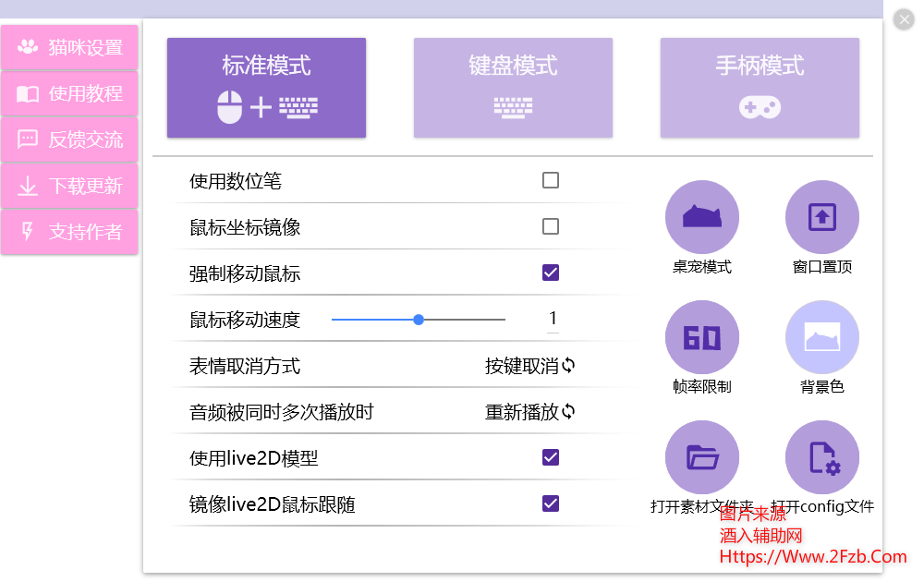Enable the 桌宠模式 desktop pet icon
The width and height of the screenshot is (924, 582).
tap(701, 217)
